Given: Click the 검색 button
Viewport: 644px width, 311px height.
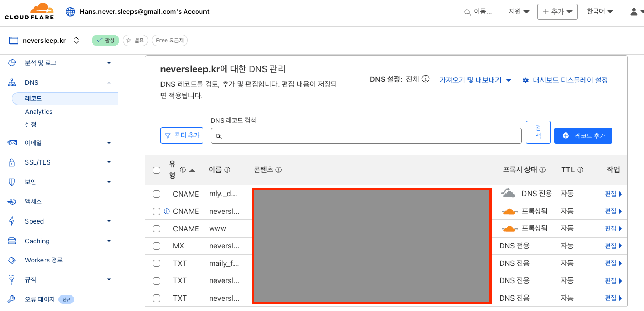Looking at the screenshot, I should tap(538, 132).
